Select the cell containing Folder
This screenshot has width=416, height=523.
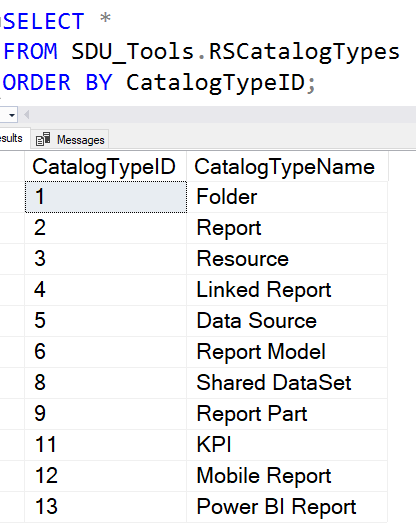coord(287,197)
